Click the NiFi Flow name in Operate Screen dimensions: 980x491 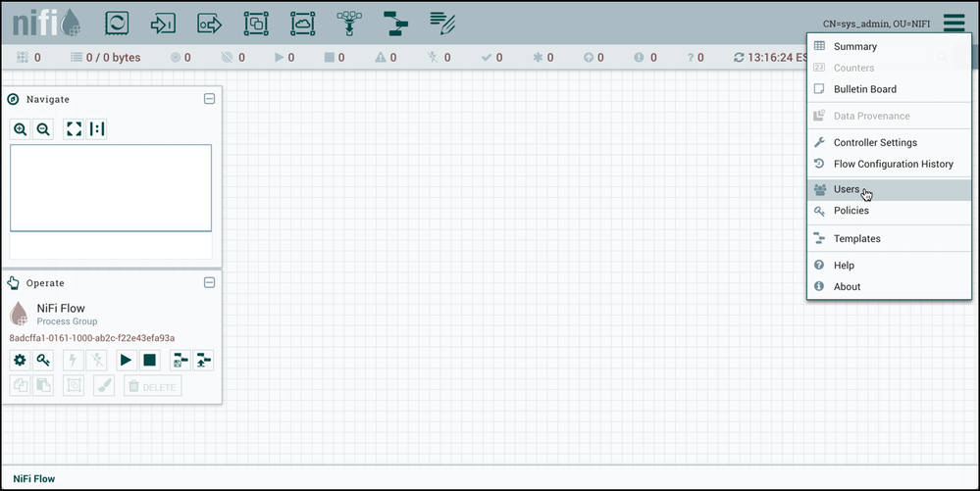coord(61,308)
